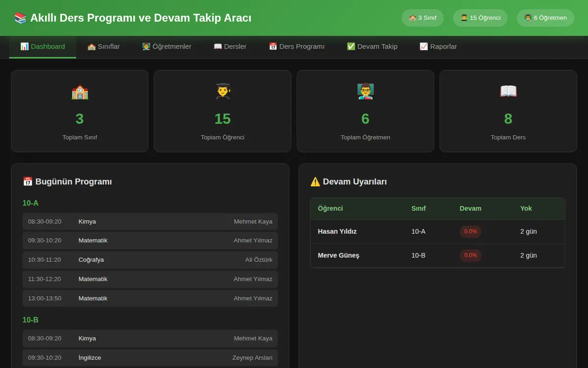The height and width of the screenshot is (368, 588).
Task: Click the books icon in the header title
Action: [x=21, y=18]
